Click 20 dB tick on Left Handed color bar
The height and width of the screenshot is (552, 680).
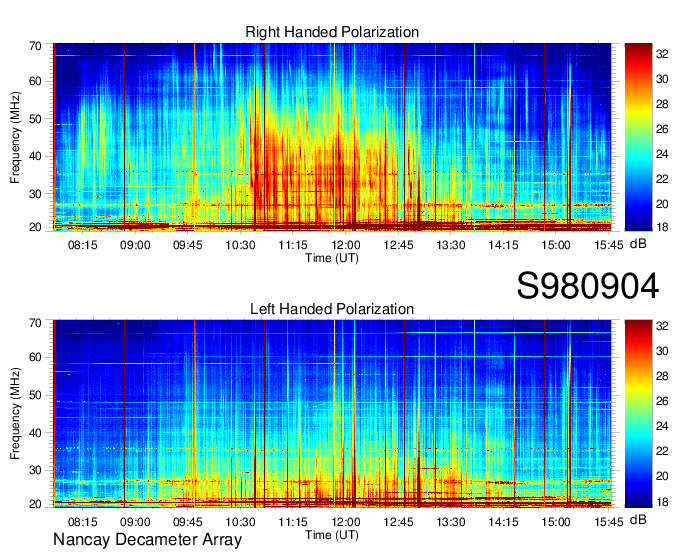(x=662, y=477)
